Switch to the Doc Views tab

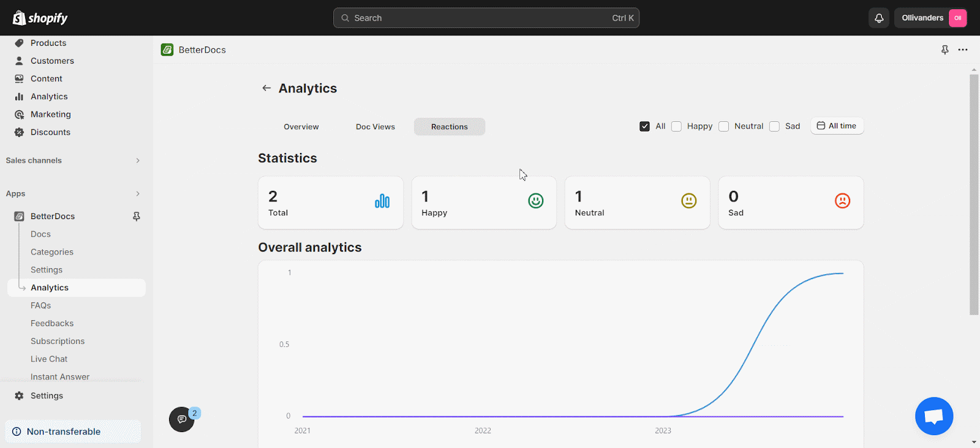(x=375, y=127)
